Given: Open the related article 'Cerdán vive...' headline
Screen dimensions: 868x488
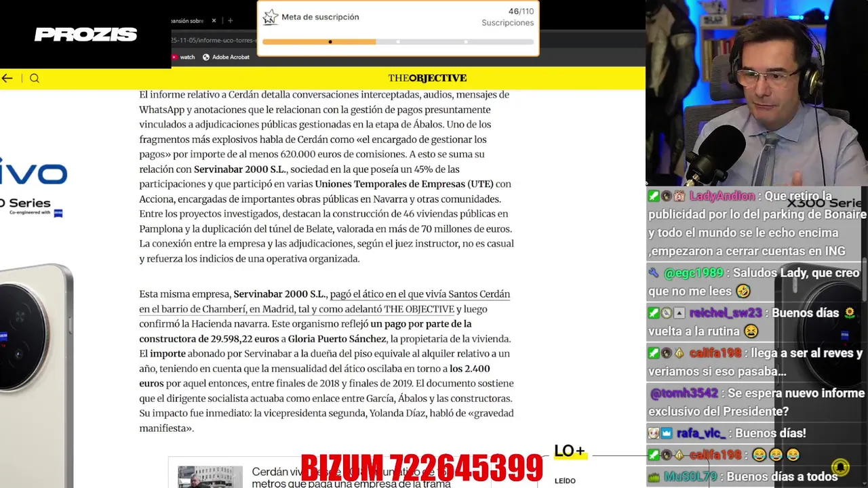Looking at the screenshot, I should tap(351, 477).
